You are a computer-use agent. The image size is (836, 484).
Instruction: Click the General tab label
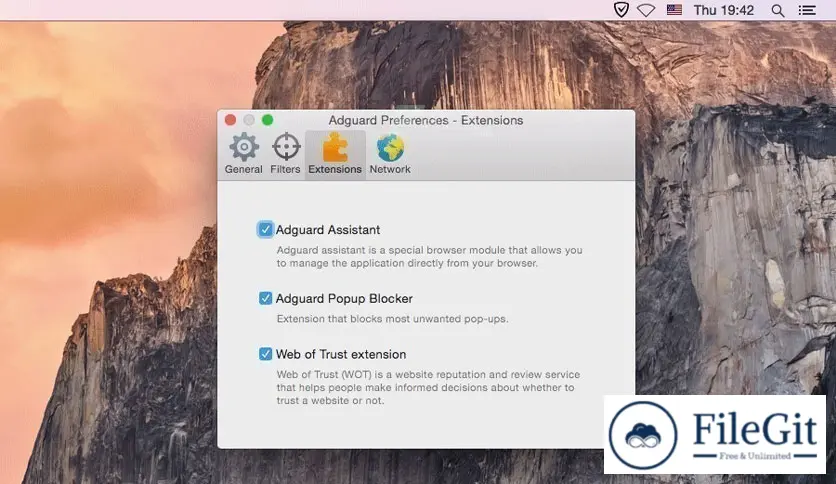tap(244, 169)
